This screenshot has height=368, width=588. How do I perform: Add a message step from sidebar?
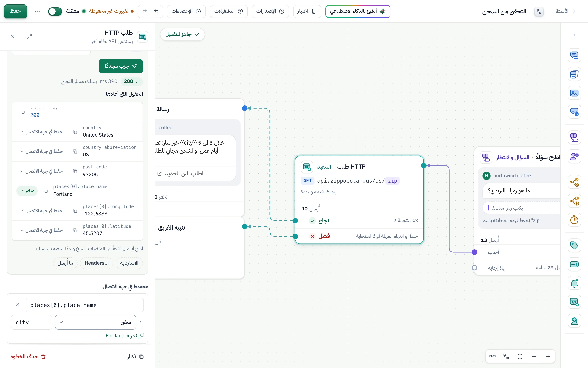tap(574, 55)
